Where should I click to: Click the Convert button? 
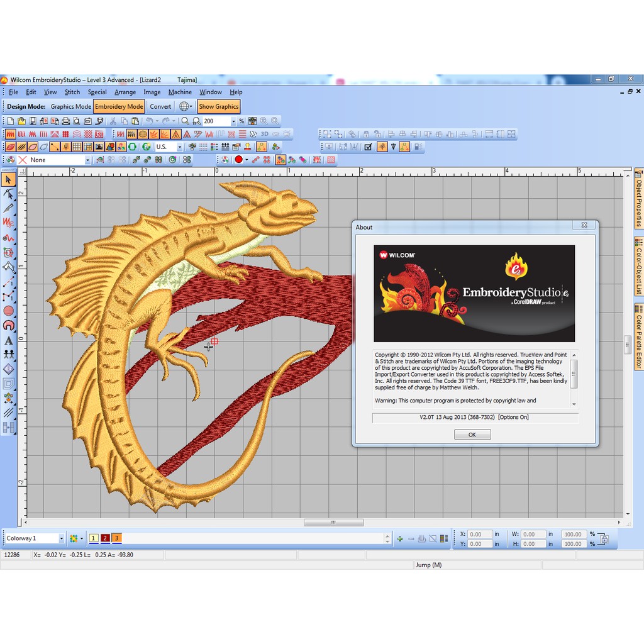[160, 107]
